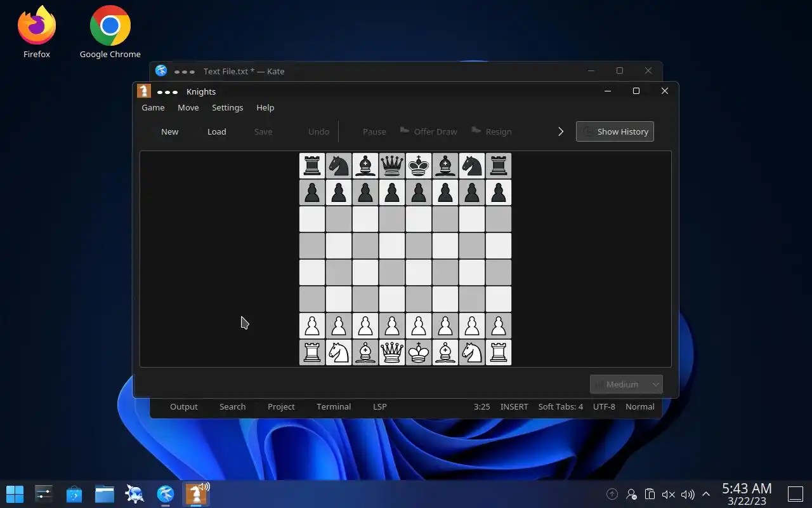This screenshot has height=508, width=812.
Task: Open the volume tray icon
Action: pyautogui.click(x=687, y=494)
